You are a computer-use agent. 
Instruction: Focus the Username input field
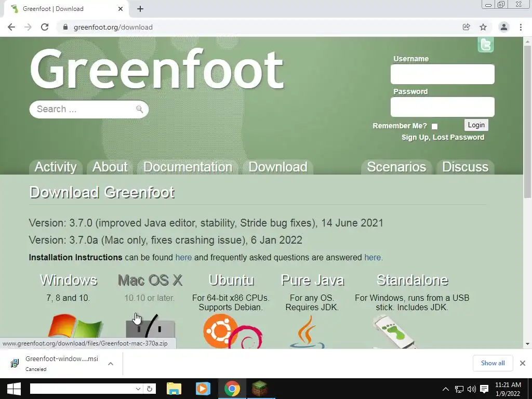tap(443, 74)
